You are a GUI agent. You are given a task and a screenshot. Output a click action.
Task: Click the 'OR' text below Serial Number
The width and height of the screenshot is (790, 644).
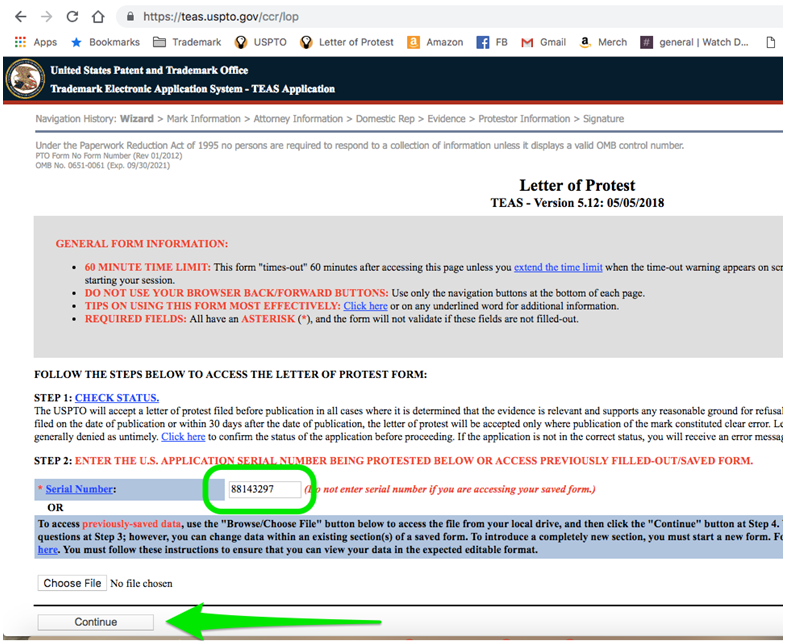coord(55,508)
